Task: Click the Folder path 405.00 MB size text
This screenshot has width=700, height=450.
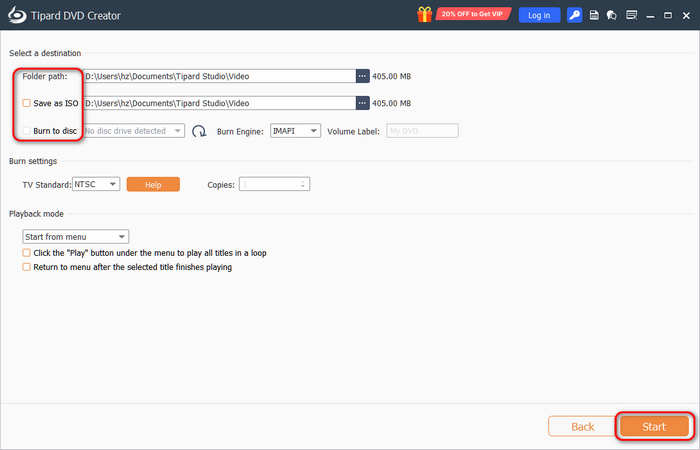Action: [x=392, y=76]
